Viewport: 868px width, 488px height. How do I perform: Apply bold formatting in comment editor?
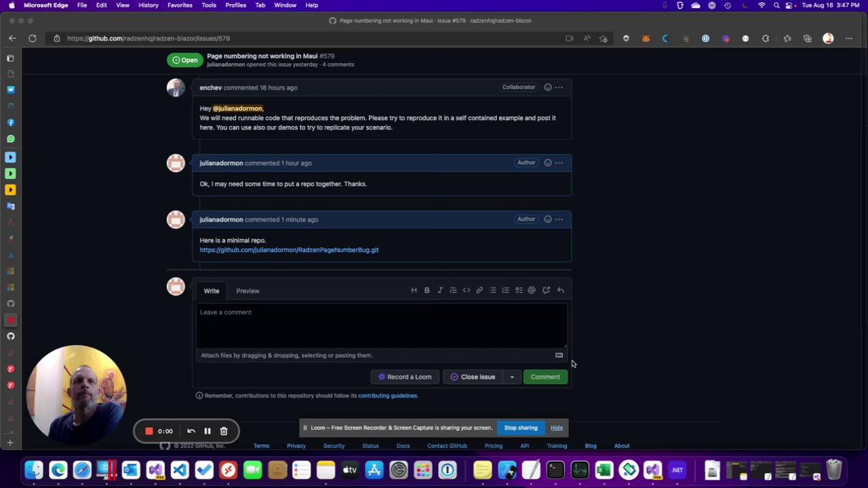pos(427,290)
